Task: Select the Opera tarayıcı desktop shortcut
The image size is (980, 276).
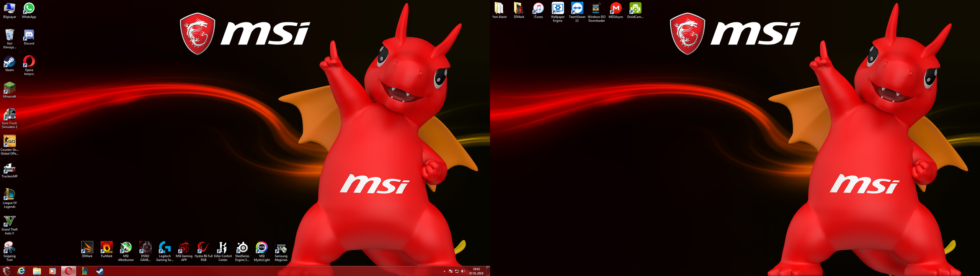Action: pyautogui.click(x=29, y=65)
